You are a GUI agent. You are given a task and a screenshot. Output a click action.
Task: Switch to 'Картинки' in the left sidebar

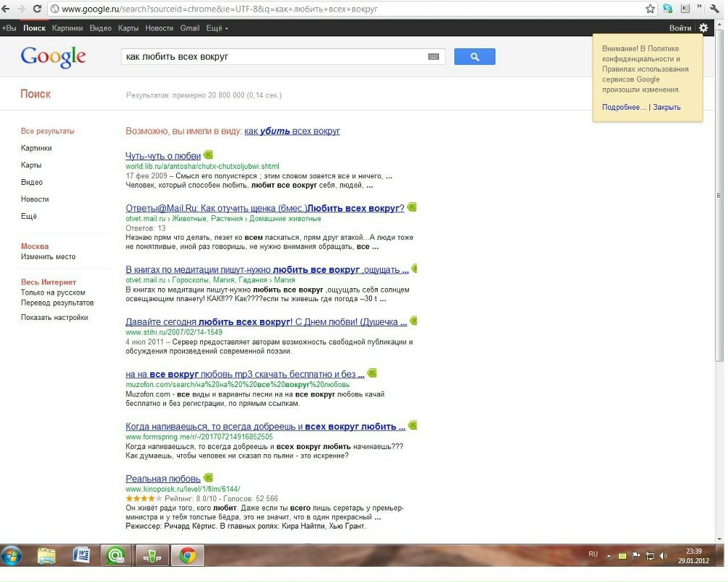[36, 148]
